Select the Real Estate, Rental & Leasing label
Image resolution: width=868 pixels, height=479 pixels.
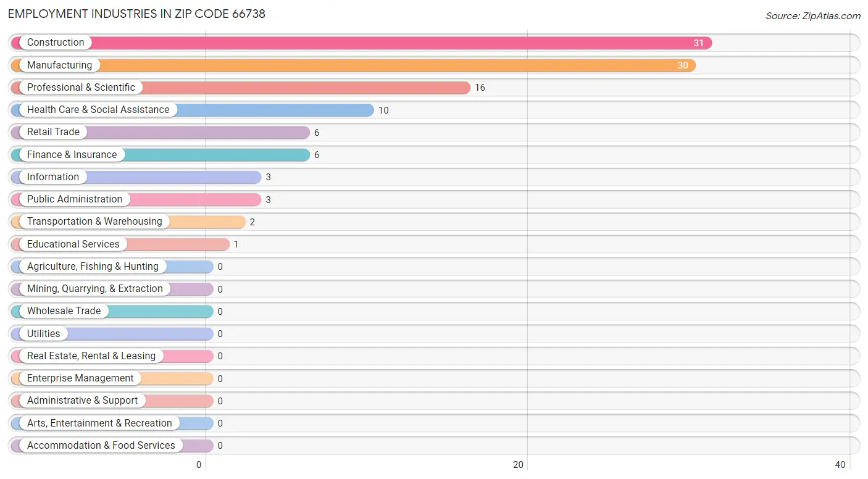91,356
